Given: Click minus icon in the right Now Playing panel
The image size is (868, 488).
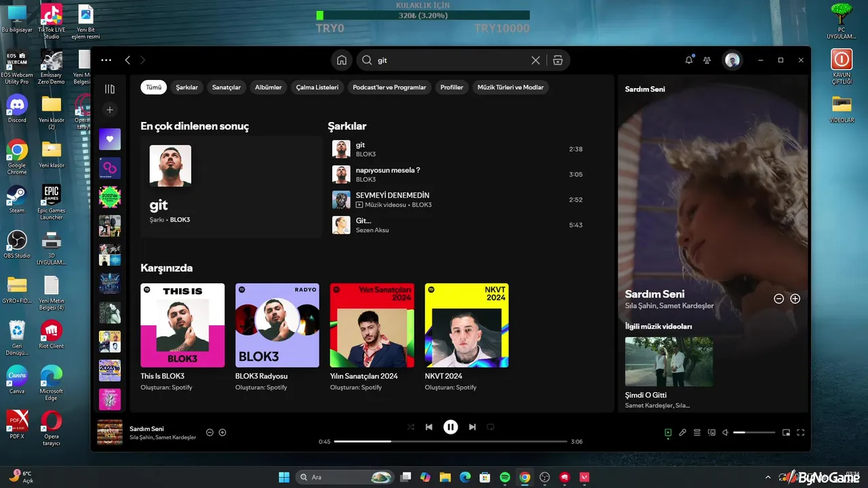Looking at the screenshot, I should pos(778,299).
